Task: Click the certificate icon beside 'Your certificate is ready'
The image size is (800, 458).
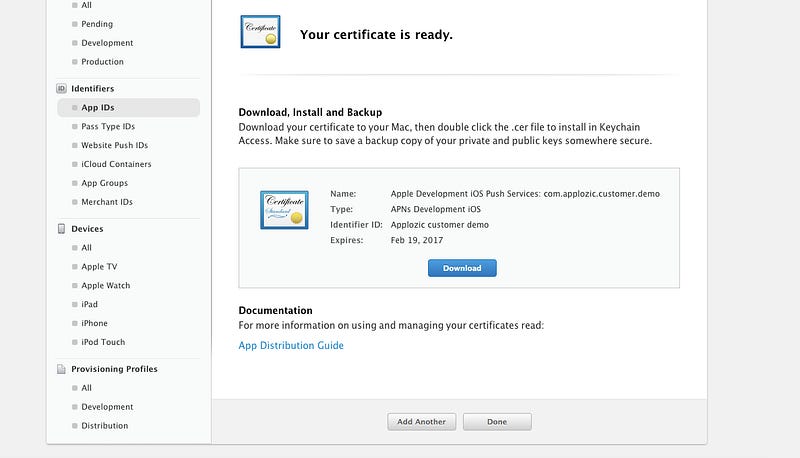Action: [260, 32]
